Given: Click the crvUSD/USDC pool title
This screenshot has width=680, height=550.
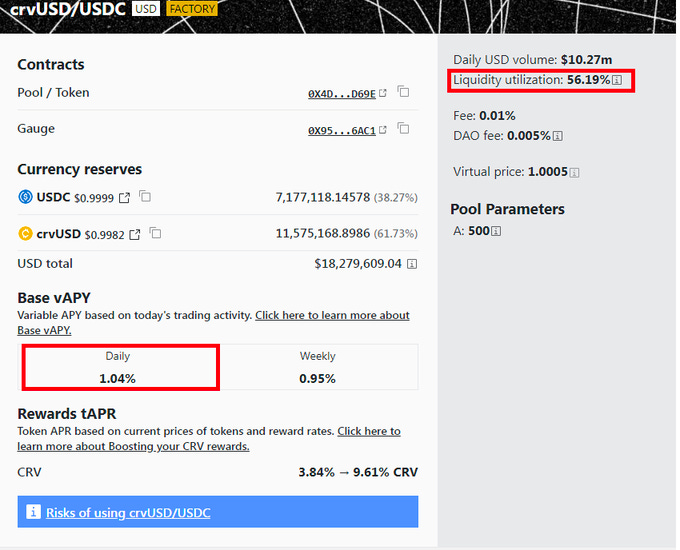Looking at the screenshot, I should tap(68, 9).
